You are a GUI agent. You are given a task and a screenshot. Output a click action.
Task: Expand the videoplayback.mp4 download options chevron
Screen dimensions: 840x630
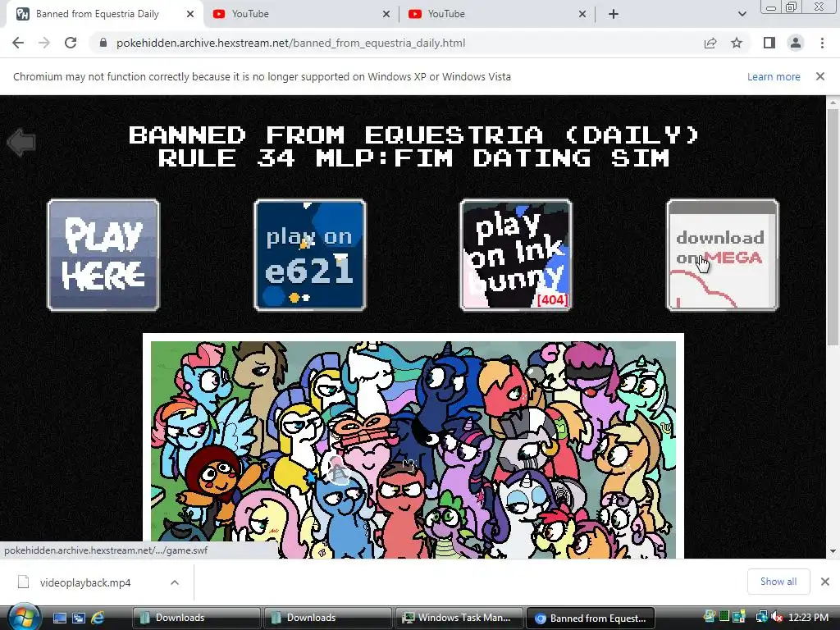(x=175, y=582)
